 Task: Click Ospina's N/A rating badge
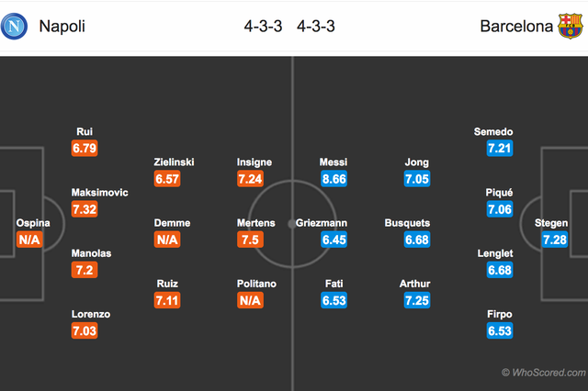(x=29, y=240)
